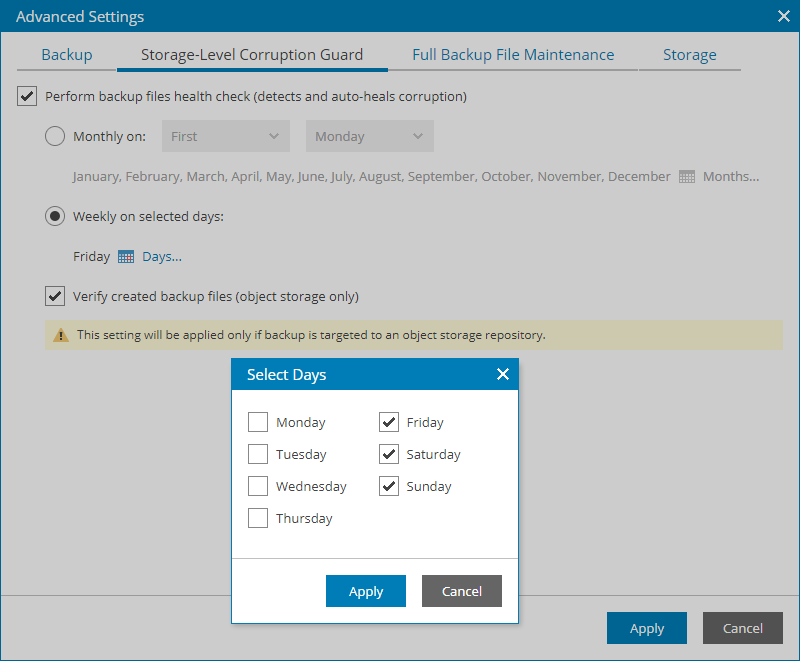Uncheck Sunday in Select Days
This screenshot has height=661, width=800.
click(x=389, y=486)
